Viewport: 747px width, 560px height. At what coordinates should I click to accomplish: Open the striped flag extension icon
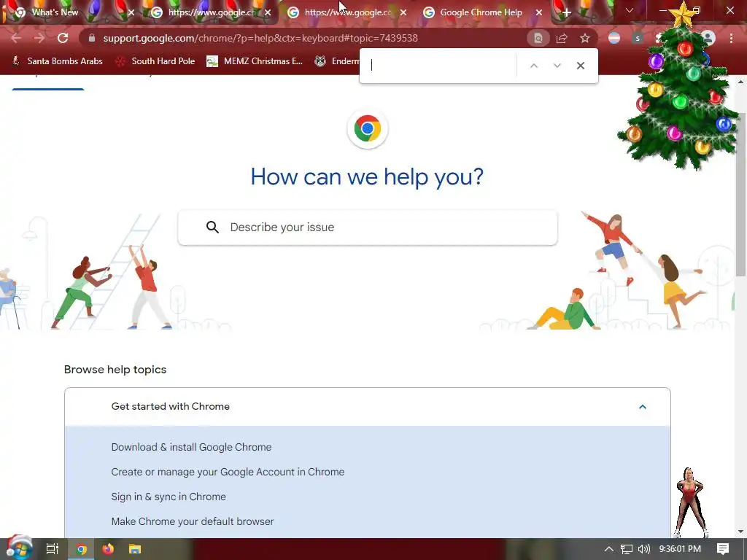coord(614,38)
